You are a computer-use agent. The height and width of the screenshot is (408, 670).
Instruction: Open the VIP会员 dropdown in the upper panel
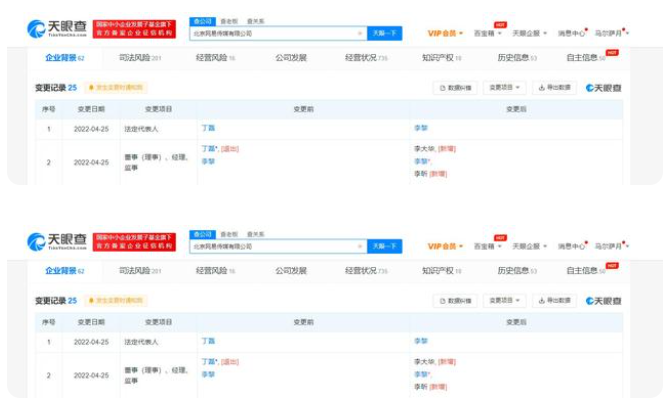click(x=445, y=33)
